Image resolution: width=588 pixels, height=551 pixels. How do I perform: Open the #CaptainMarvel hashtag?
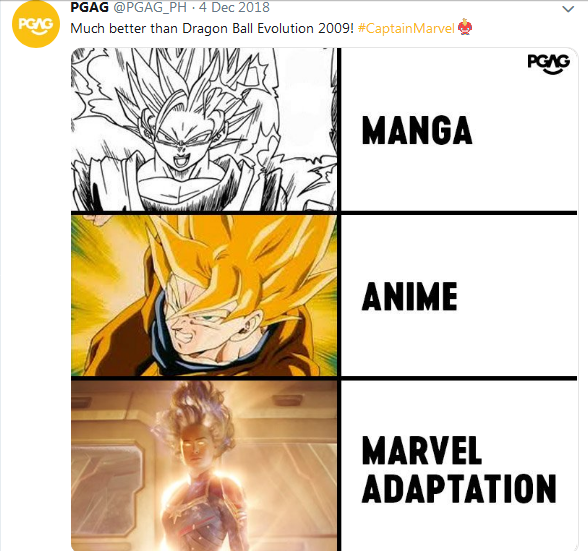coord(406,29)
